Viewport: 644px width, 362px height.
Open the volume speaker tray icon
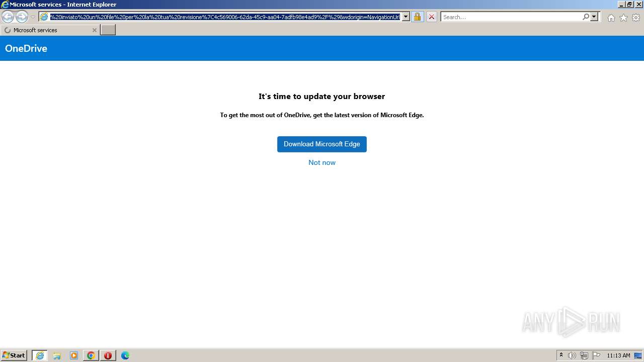point(572,355)
